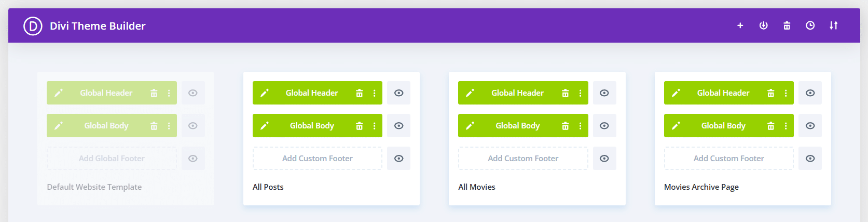Open Global Body options in All Posts

click(375, 126)
